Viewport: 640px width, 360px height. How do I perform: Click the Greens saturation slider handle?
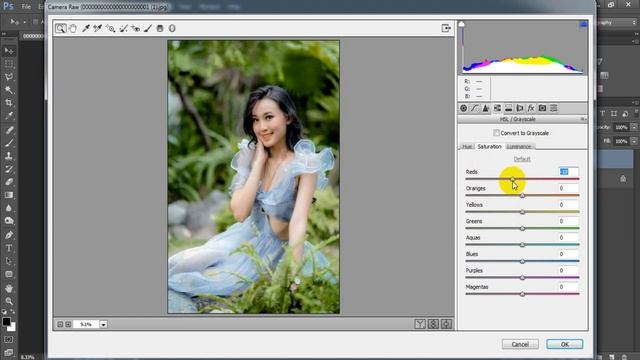point(522,228)
